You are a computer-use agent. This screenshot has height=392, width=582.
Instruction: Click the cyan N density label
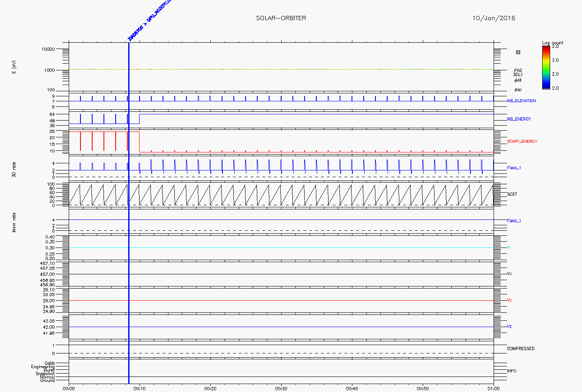[508, 248]
